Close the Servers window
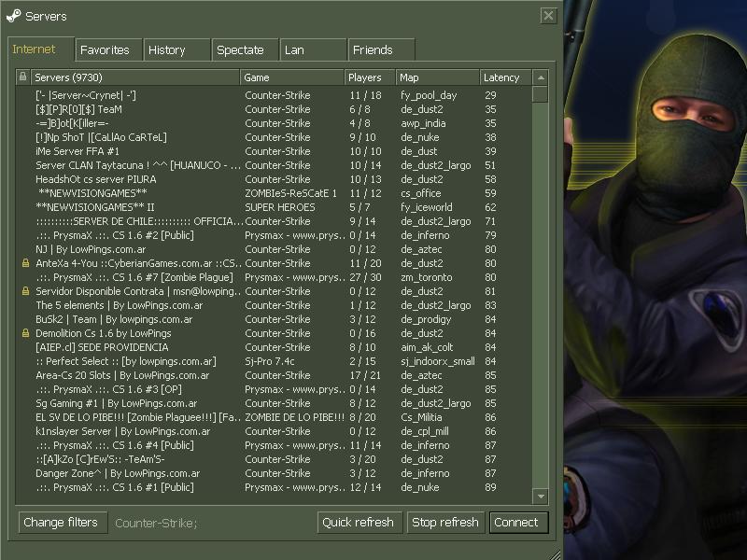The image size is (747, 560). (548, 16)
